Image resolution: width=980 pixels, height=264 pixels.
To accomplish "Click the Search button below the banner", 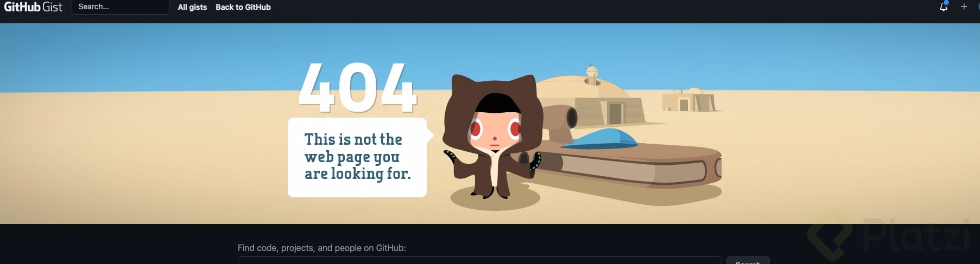I will point(748,261).
